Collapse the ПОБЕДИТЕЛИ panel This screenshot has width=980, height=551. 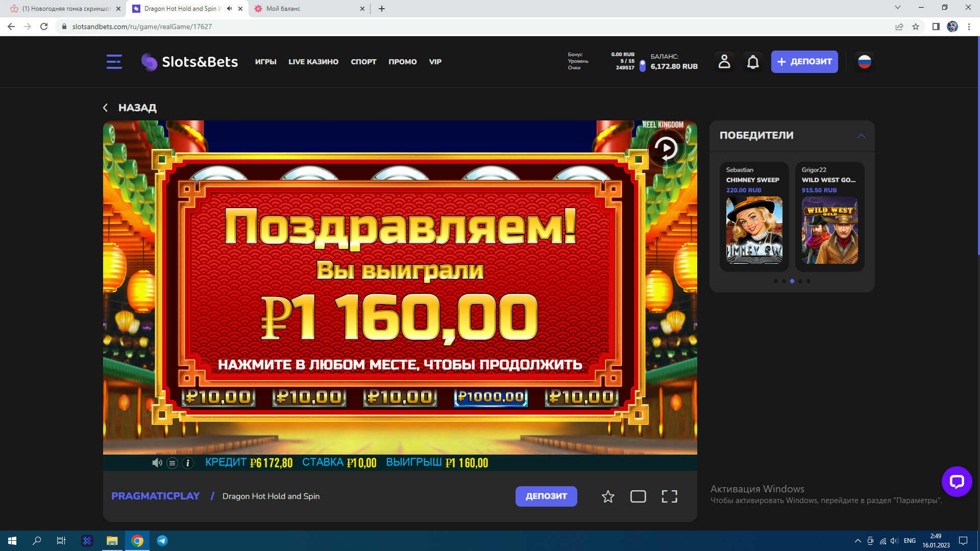(x=861, y=136)
